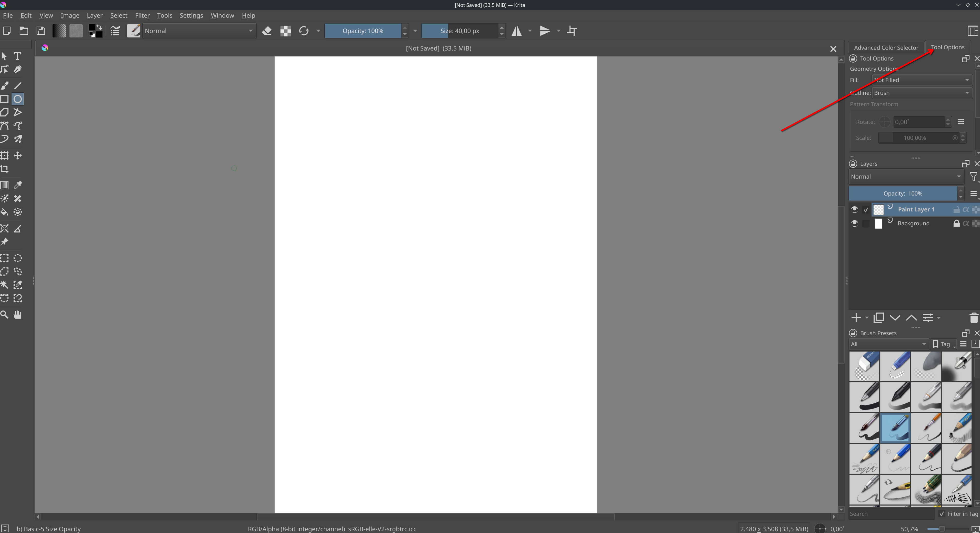Screen dimensions: 980x533
Task: Open layer blending mode Normal dropdown
Action: [905, 177]
